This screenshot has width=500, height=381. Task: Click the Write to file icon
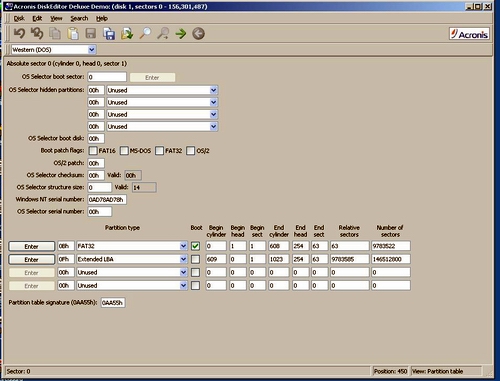coord(109,33)
